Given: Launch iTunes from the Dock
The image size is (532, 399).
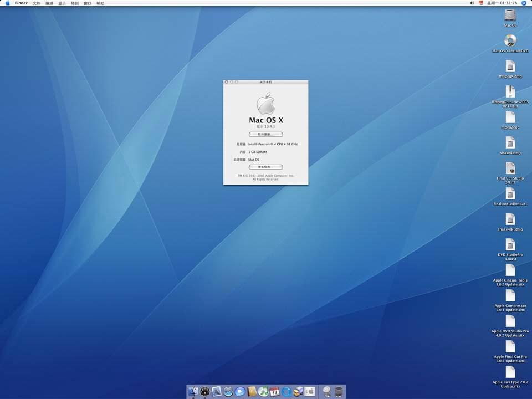Looking at the screenshot, I should (263, 392).
